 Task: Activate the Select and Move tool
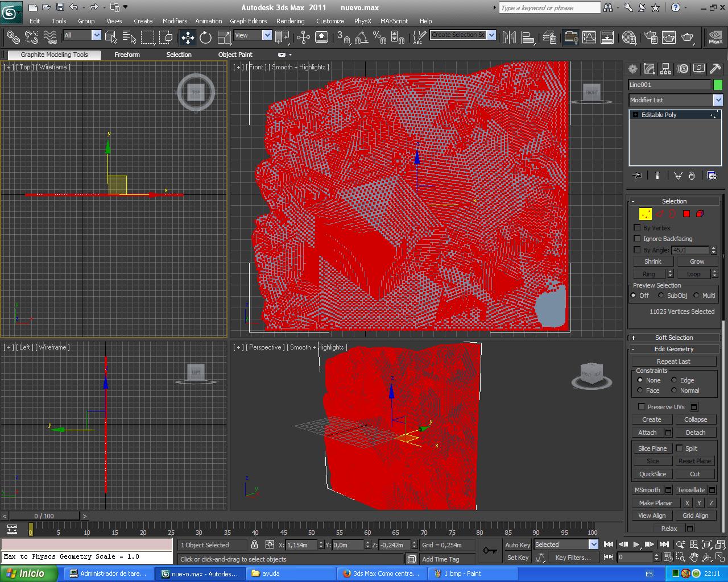click(x=187, y=38)
